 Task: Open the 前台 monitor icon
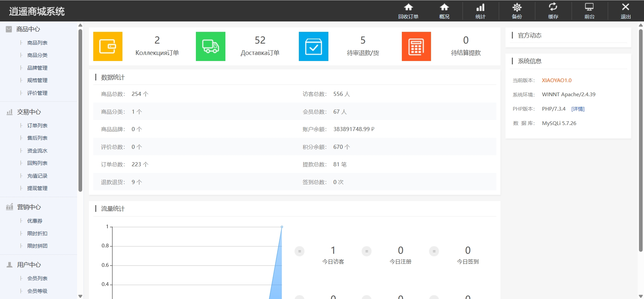[x=589, y=7]
